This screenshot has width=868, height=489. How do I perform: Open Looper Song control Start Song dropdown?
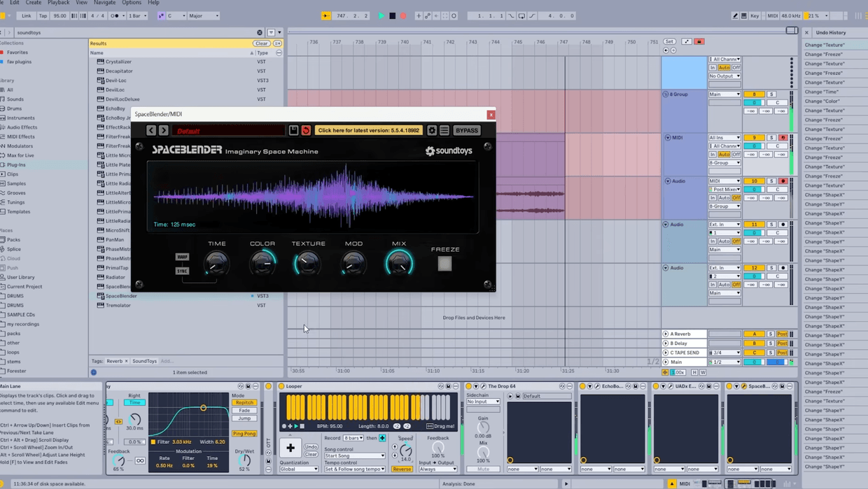[x=354, y=455]
